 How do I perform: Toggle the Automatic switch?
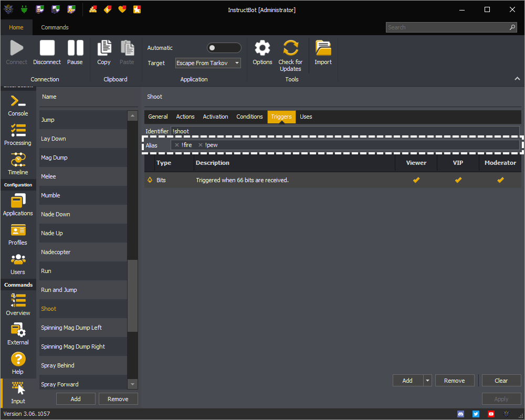tap(224, 48)
